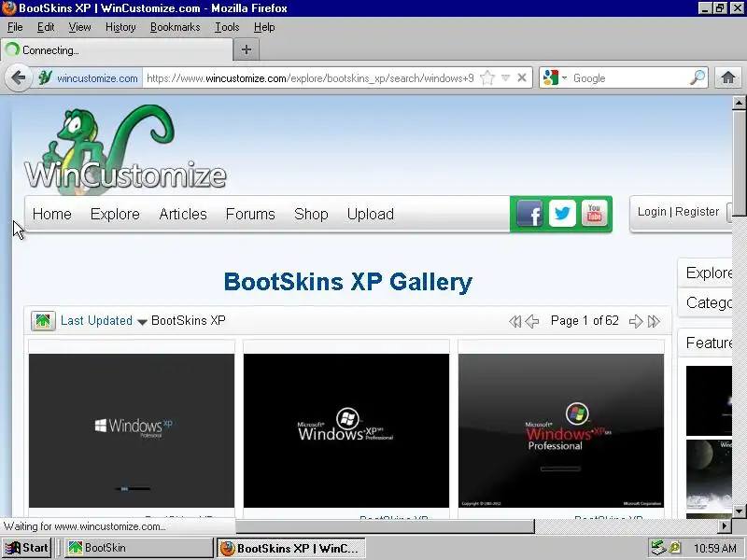Go to previous page arrow icon

click(531, 321)
